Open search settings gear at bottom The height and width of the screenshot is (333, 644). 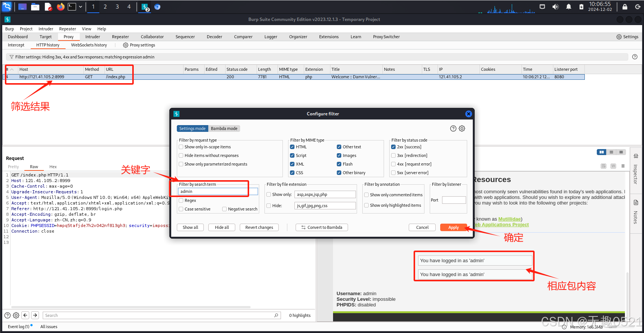pyautogui.click(x=16, y=315)
